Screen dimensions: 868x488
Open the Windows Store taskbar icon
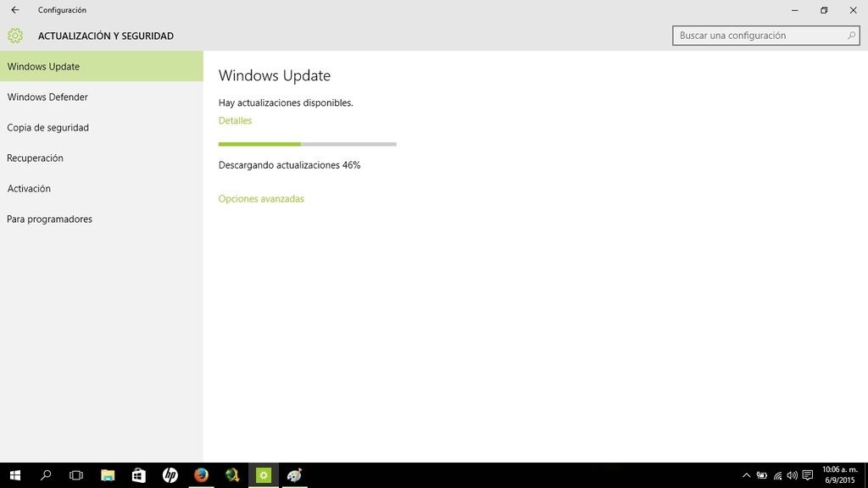pyautogui.click(x=139, y=475)
